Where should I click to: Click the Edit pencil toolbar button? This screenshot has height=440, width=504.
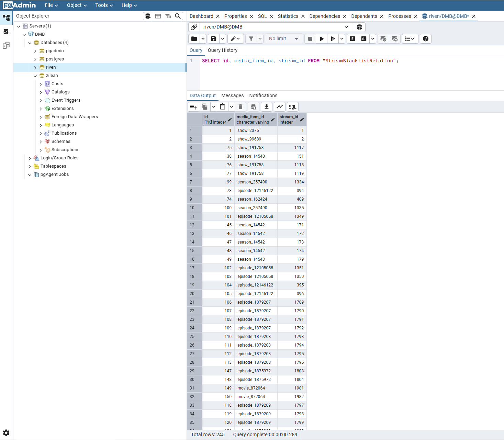pos(235,39)
